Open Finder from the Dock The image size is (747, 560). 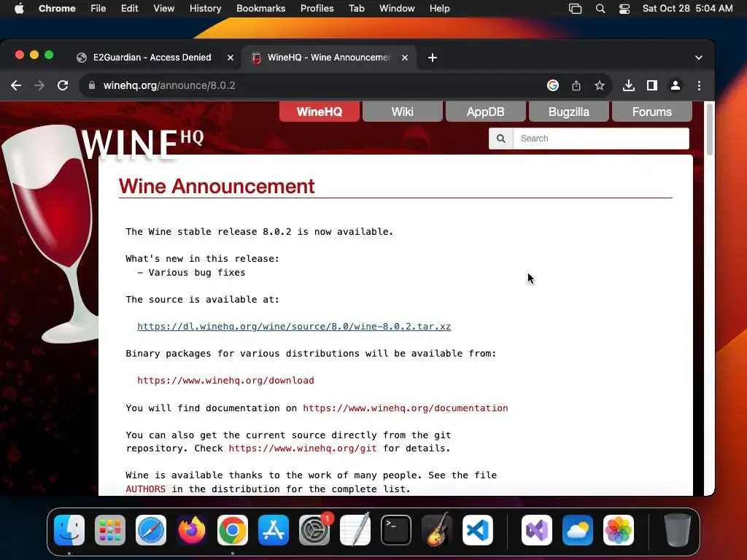[x=69, y=530]
